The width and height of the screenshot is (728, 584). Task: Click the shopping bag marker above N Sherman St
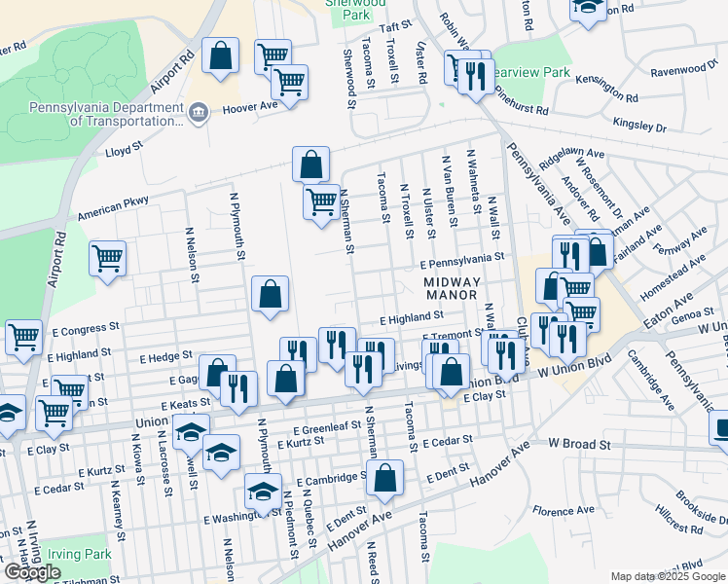311,166
